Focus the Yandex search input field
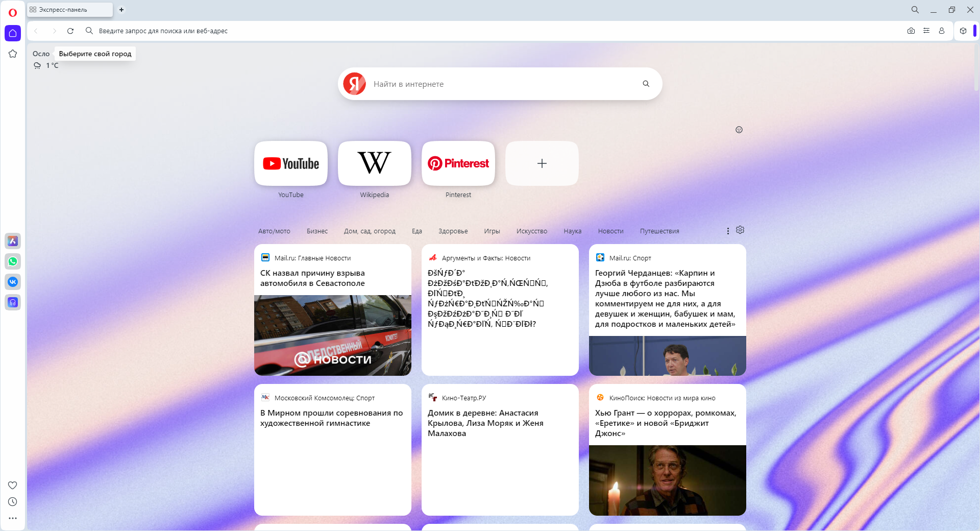This screenshot has height=531, width=980. pyautogui.click(x=503, y=84)
